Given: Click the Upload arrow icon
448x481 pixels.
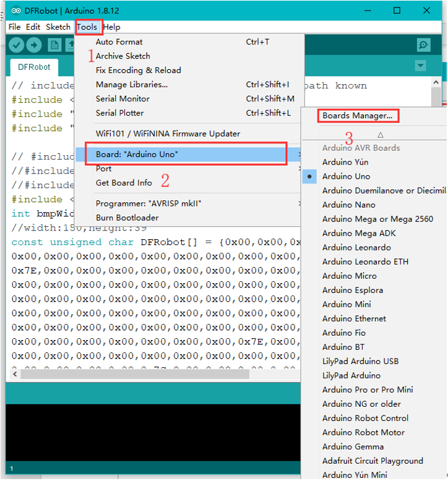Looking at the screenshot, I should (34, 45).
